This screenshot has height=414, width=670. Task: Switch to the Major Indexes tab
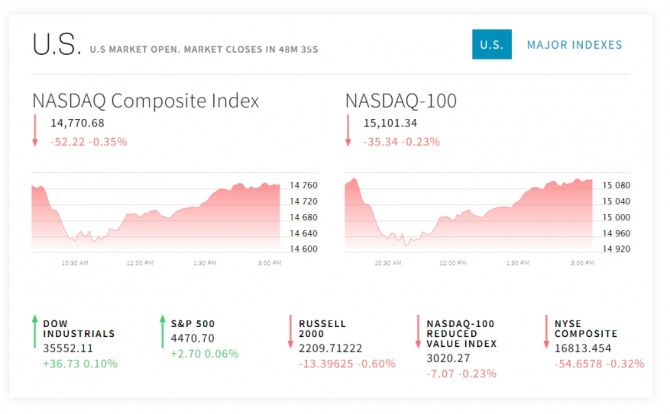(x=574, y=44)
